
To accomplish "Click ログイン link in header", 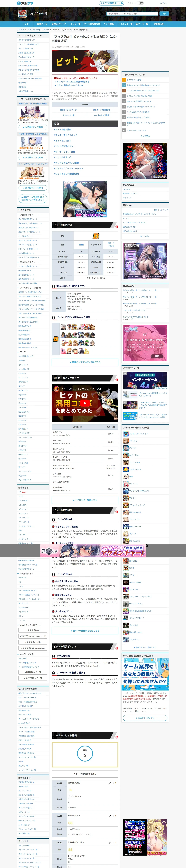I will coord(164,3).
